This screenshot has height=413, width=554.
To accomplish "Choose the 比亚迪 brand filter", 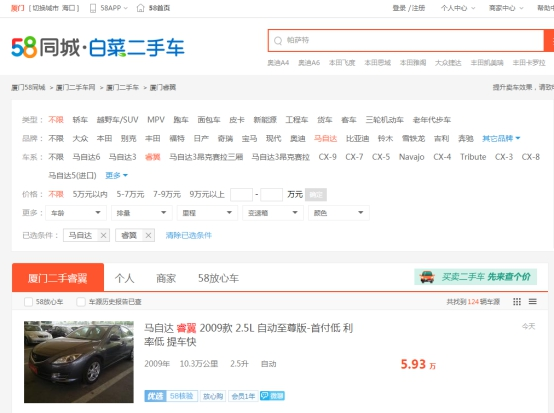I will [357, 138].
